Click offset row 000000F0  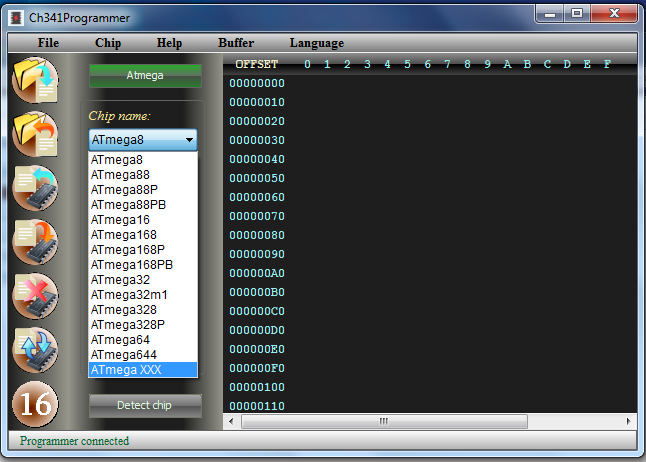[x=257, y=368]
